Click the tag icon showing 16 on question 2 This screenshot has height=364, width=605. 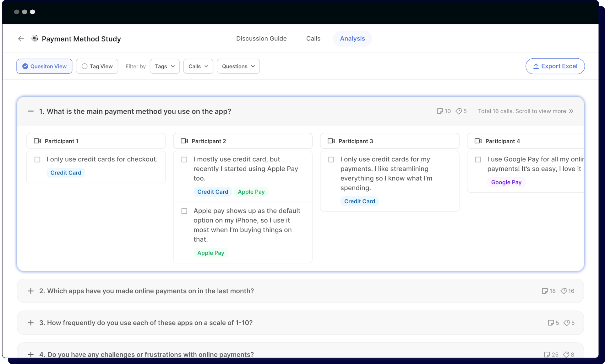(x=564, y=291)
